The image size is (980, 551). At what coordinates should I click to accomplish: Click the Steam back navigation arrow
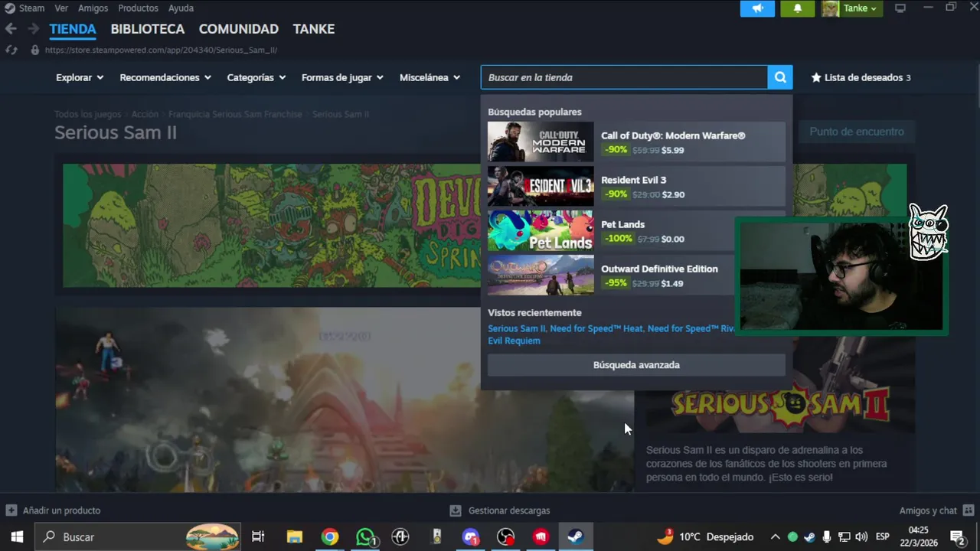(x=11, y=29)
